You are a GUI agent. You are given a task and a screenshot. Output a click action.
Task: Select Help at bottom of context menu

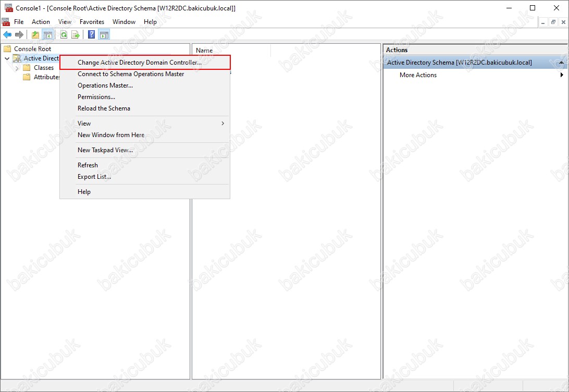(x=145, y=192)
